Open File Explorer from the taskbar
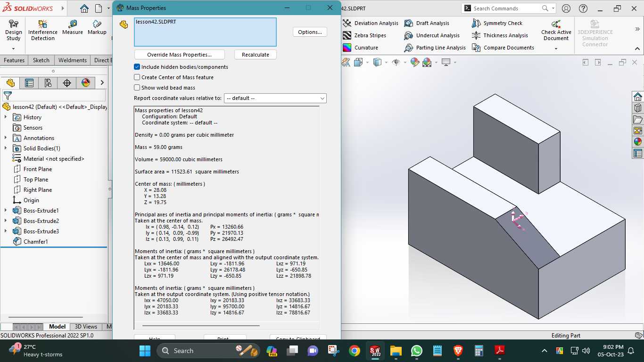 396,351
